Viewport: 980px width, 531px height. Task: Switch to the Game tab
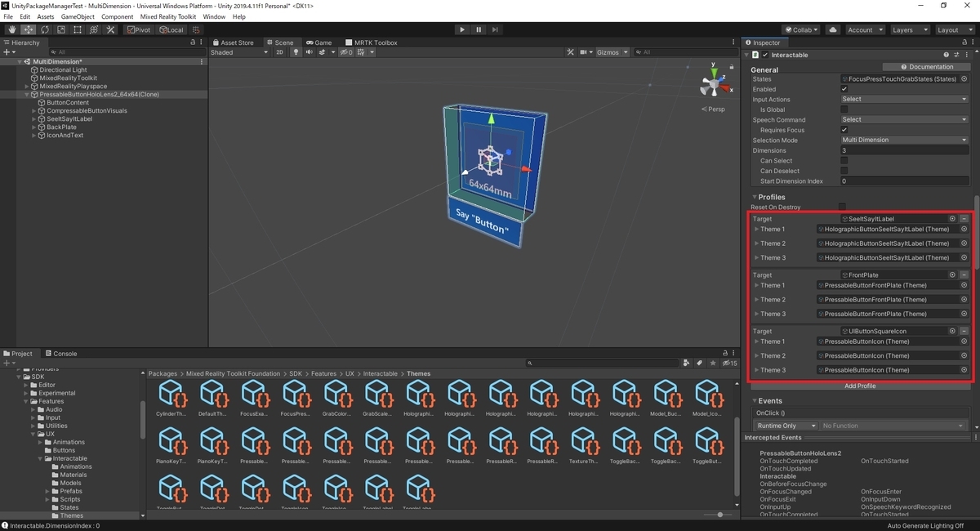[x=319, y=42]
